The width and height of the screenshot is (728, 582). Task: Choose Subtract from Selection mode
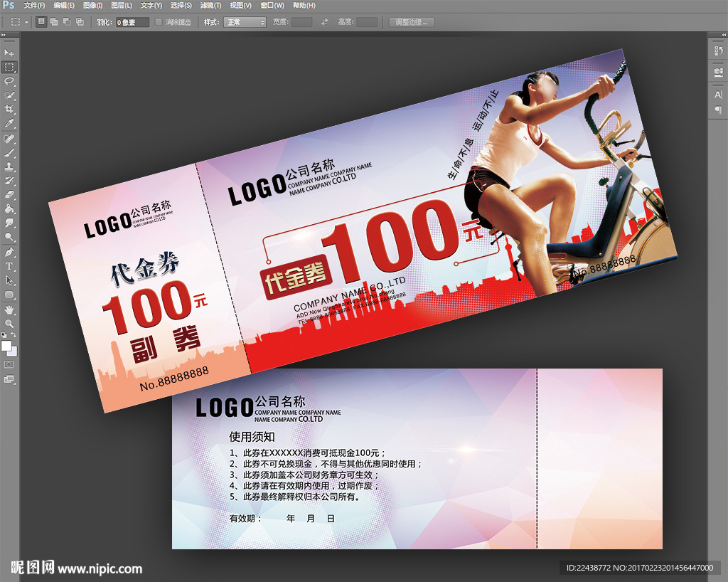67,22
